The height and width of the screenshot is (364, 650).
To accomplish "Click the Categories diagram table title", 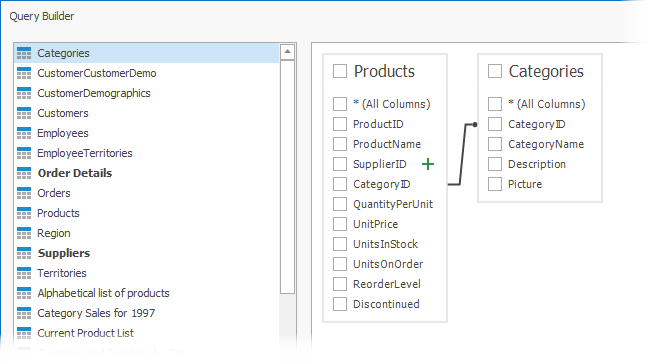I will [546, 72].
